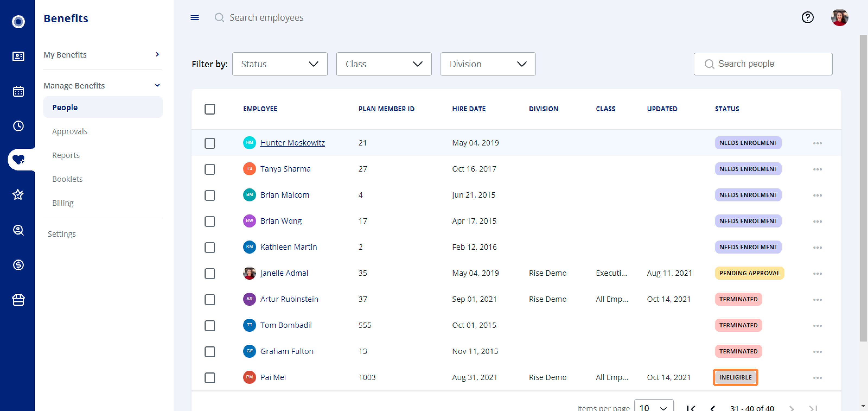Check the select-all checkbox in table header
The height and width of the screenshot is (411, 868).
tap(210, 109)
